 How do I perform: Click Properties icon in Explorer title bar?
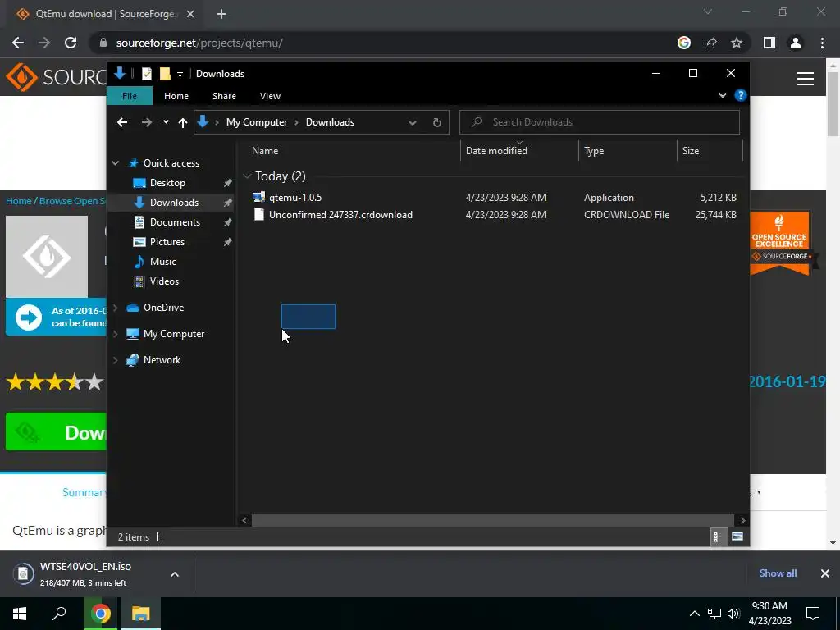146,73
